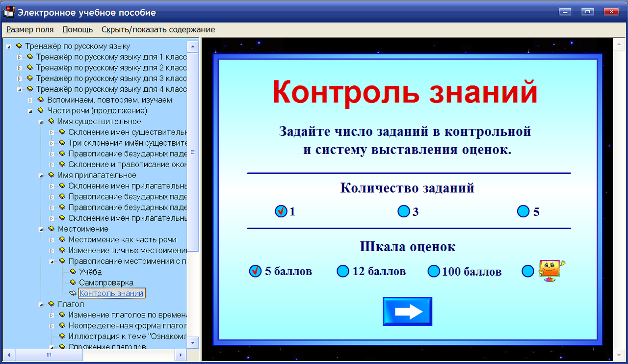This screenshot has width=628, height=364.
Task: Collapse 'Части речи (продолжение)'
Action: [30, 110]
